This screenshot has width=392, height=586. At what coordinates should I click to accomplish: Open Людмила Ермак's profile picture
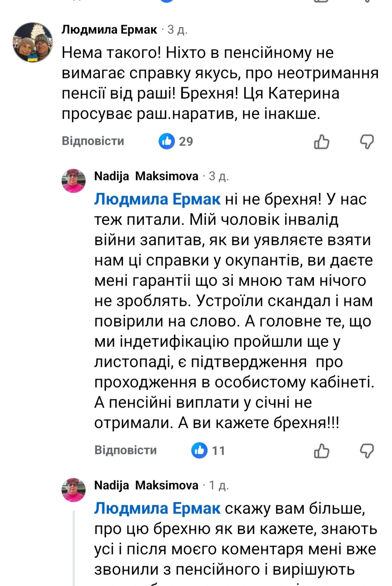coord(33,42)
